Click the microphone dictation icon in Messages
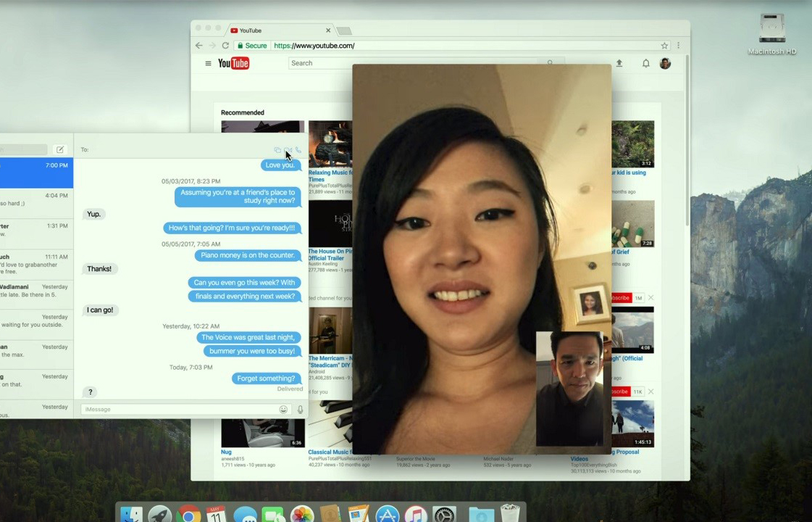The width and height of the screenshot is (812, 522). (300, 409)
